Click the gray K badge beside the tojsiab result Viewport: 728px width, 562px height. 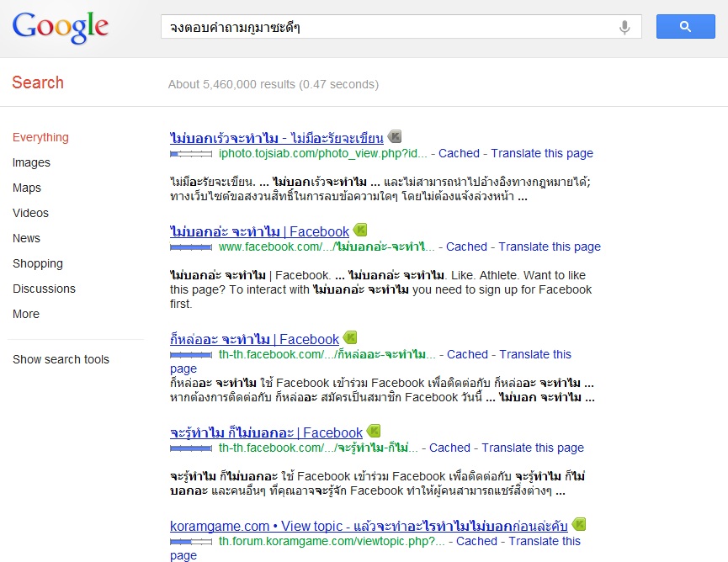coord(395,136)
